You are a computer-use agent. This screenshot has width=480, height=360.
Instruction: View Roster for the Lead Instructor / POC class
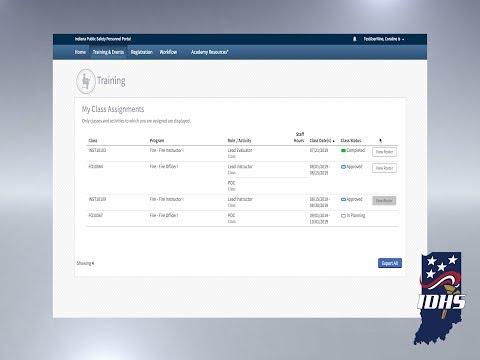coord(384,168)
